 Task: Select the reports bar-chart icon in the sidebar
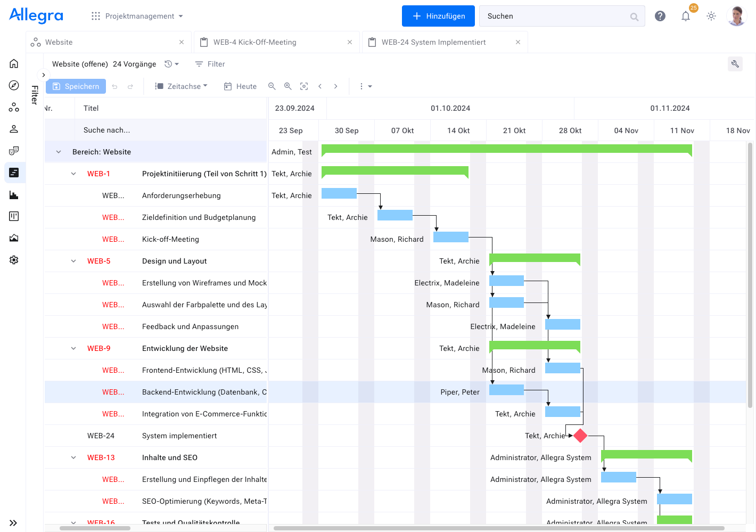coord(14,194)
